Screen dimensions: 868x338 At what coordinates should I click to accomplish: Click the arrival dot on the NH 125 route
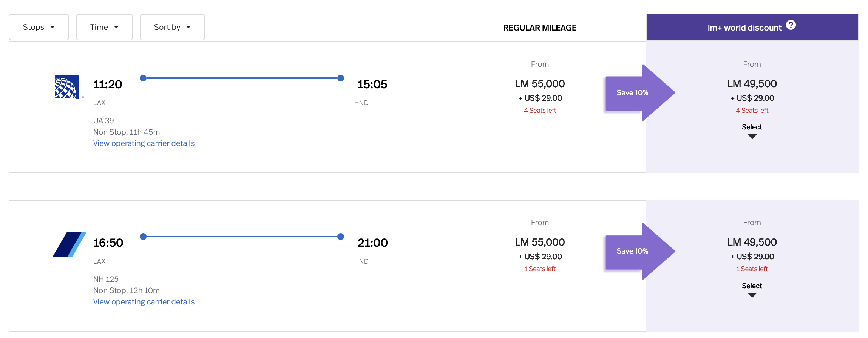click(340, 237)
